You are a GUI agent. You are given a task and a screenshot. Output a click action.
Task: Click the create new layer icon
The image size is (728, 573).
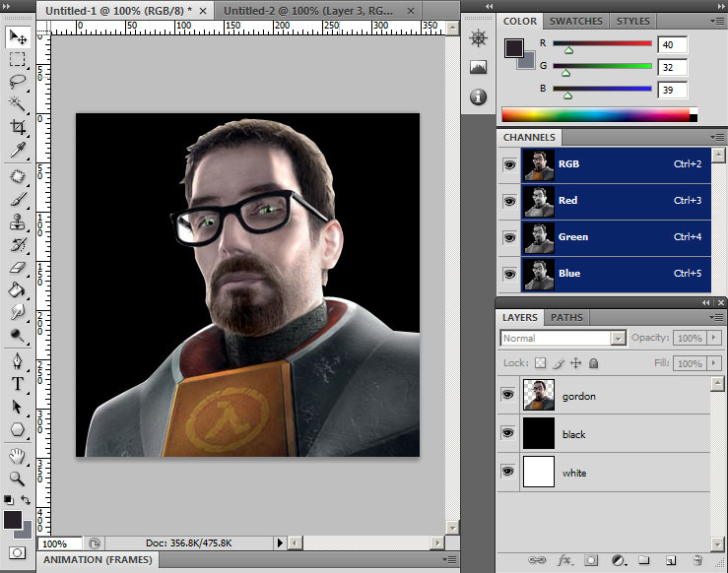[670, 560]
